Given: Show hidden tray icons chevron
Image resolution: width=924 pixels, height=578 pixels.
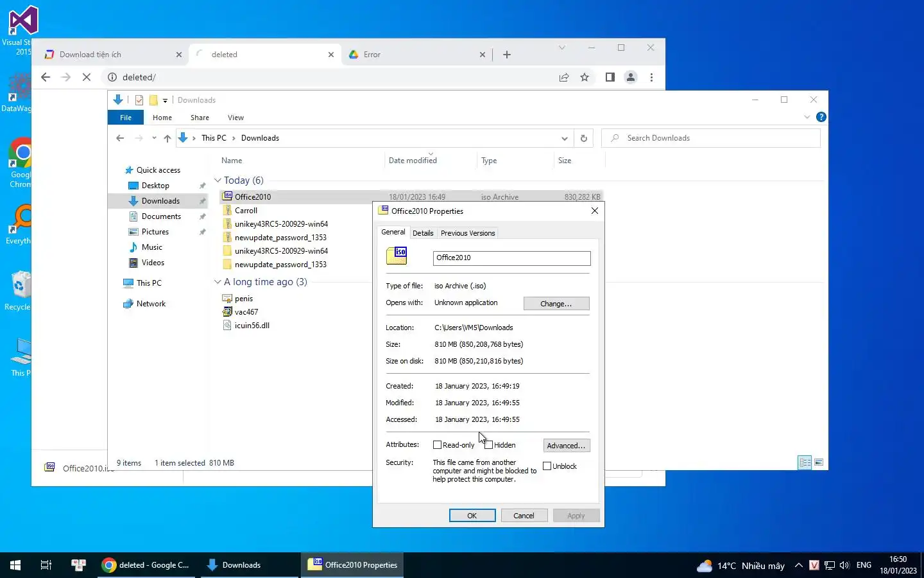Looking at the screenshot, I should (x=798, y=565).
